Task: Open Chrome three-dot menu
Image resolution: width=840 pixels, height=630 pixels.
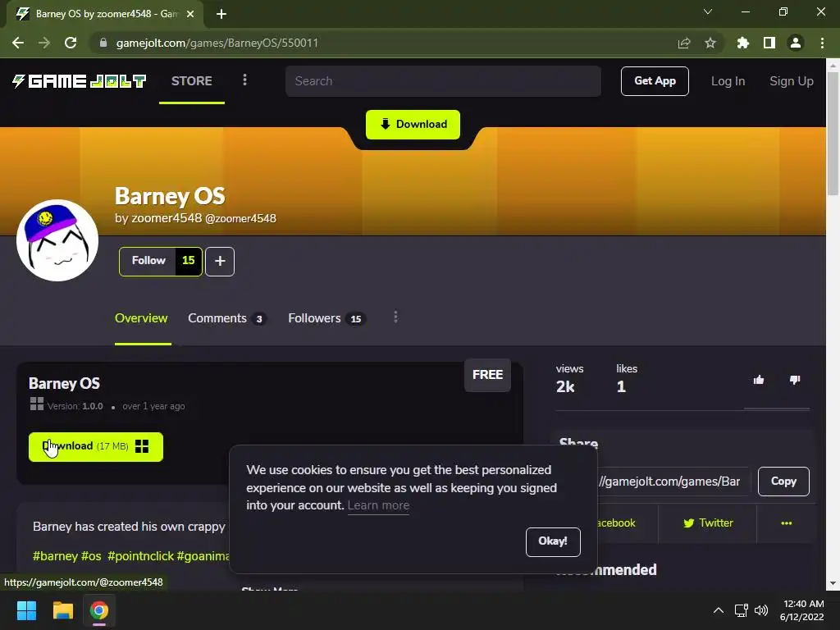Action: 822,43
